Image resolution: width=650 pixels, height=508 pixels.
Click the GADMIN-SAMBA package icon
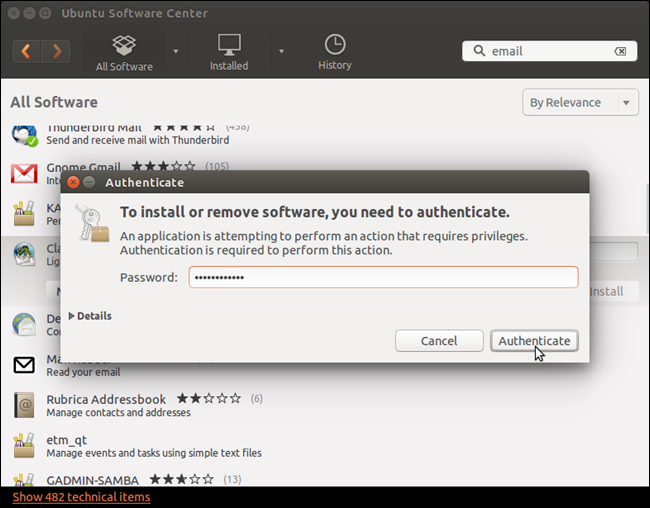[x=24, y=479]
